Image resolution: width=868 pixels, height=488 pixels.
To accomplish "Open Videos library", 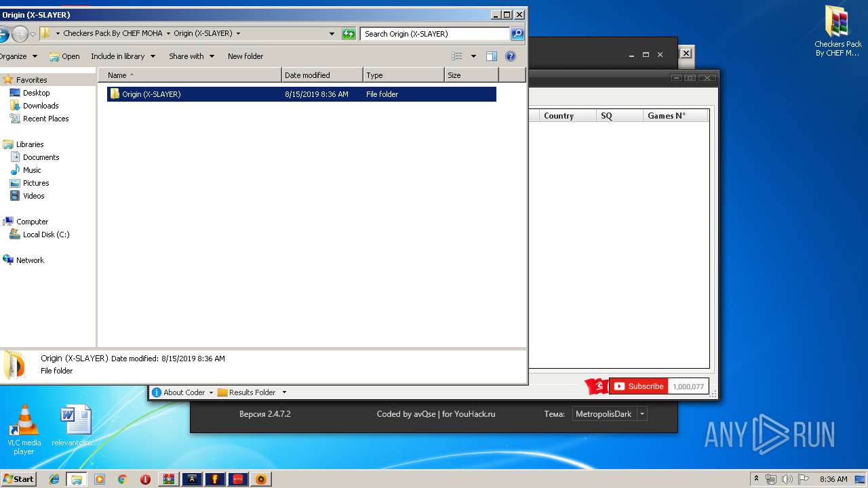I will (x=34, y=196).
